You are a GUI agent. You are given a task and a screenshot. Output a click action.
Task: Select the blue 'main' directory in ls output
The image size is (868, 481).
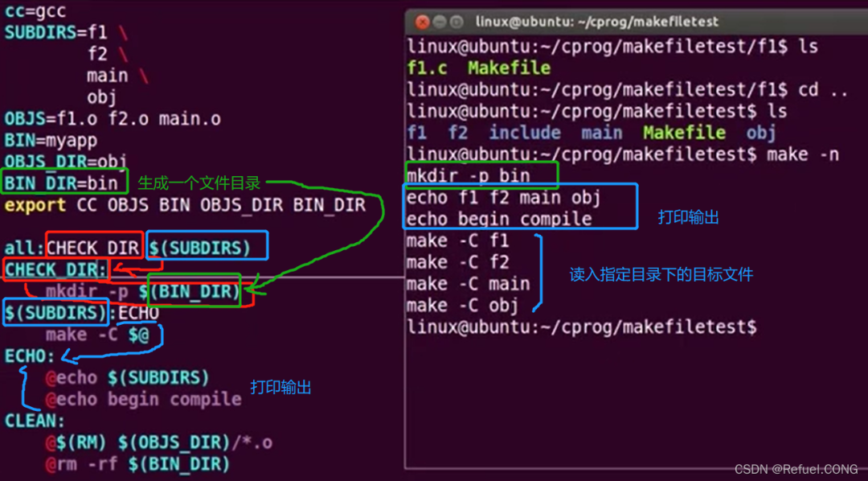tap(602, 133)
